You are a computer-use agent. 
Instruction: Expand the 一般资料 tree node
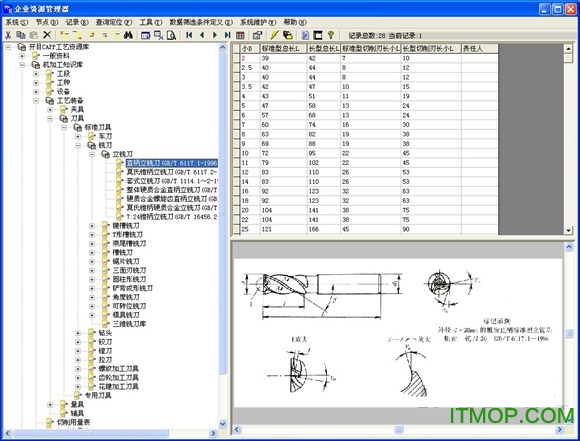coord(22,56)
